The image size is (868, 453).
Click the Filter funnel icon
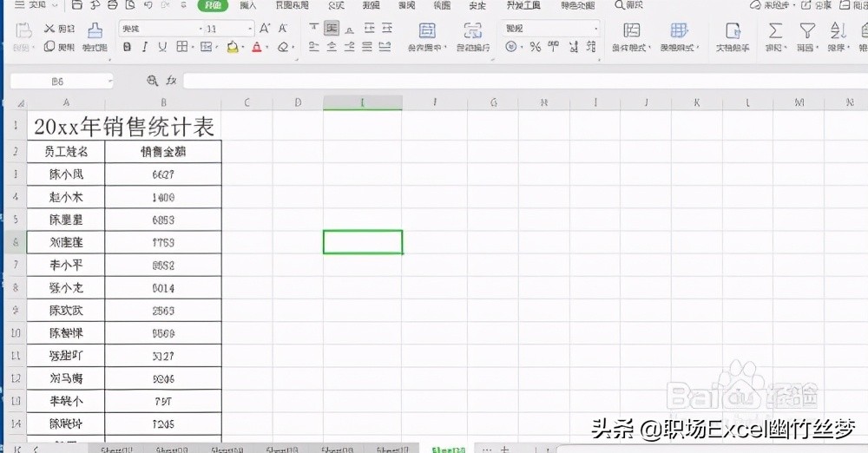[x=807, y=30]
